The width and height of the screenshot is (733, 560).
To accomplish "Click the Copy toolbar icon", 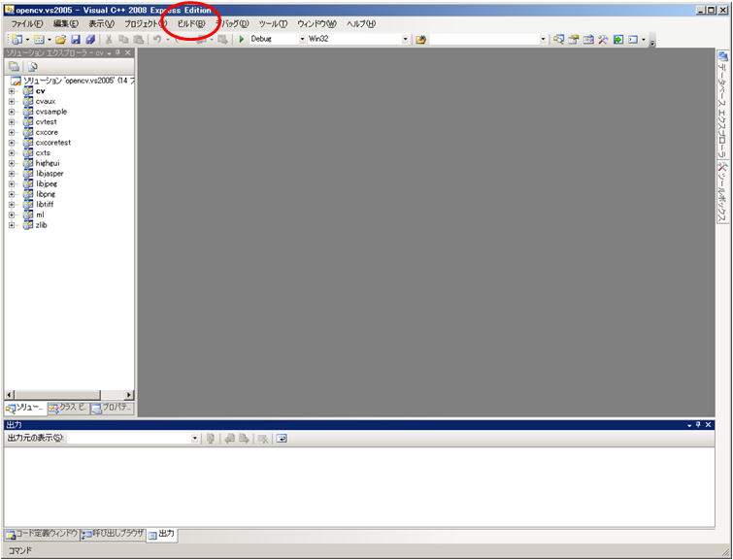I will pos(123,40).
